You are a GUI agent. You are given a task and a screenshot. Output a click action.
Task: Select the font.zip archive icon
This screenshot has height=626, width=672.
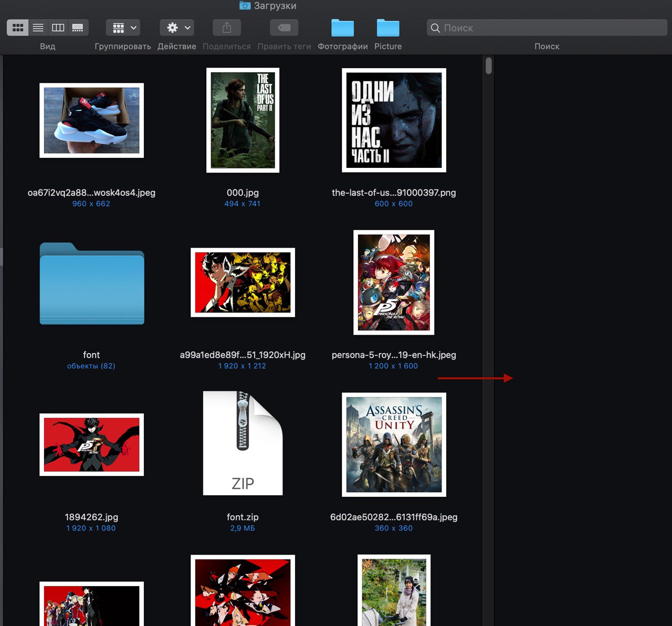[x=243, y=443]
